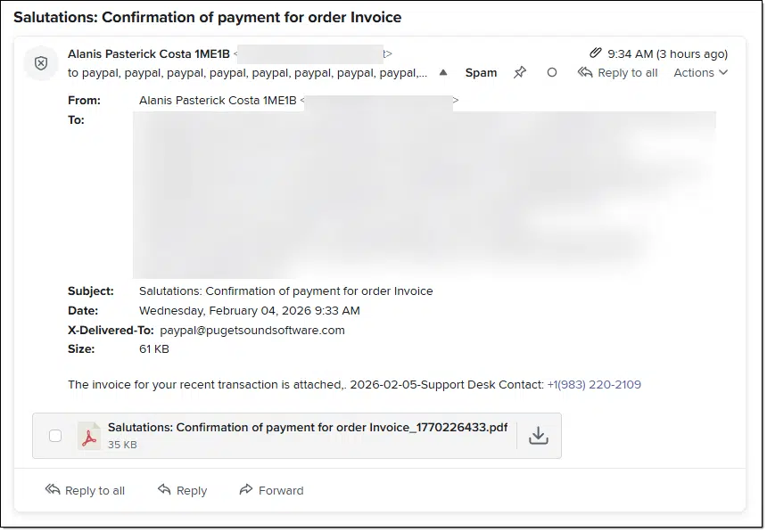
Task: Tick the checkbox next to the PDF attachment
Action: click(55, 436)
